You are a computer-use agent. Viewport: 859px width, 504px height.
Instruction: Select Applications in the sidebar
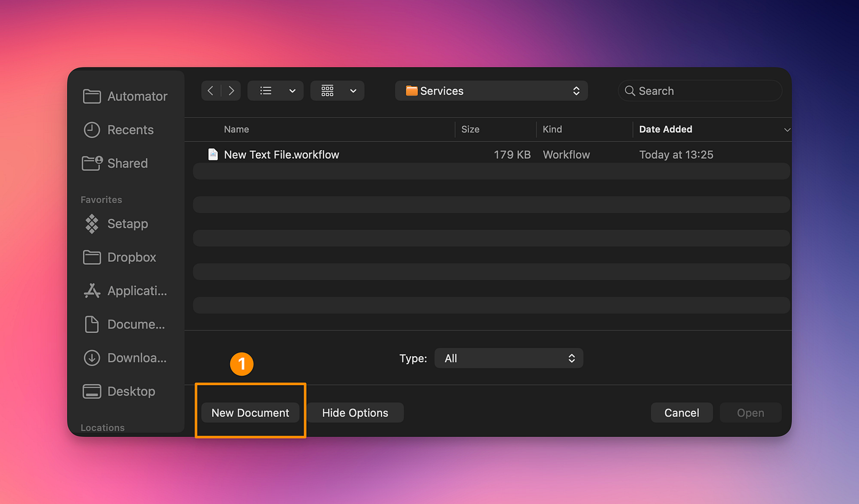136,291
